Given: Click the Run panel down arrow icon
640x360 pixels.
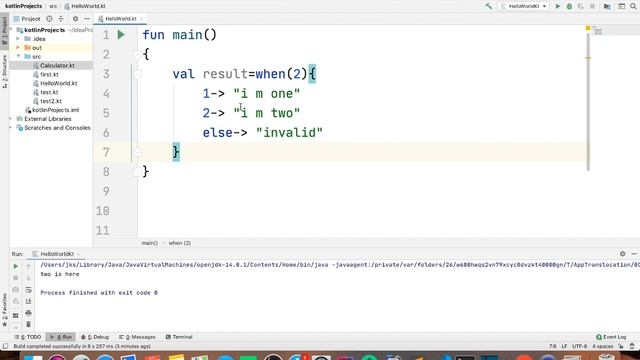Looking at the screenshot, I should [28, 278].
